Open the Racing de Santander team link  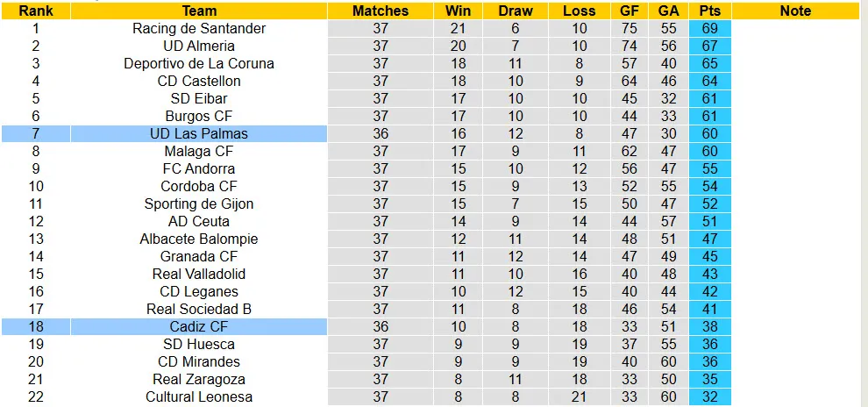coord(199,28)
